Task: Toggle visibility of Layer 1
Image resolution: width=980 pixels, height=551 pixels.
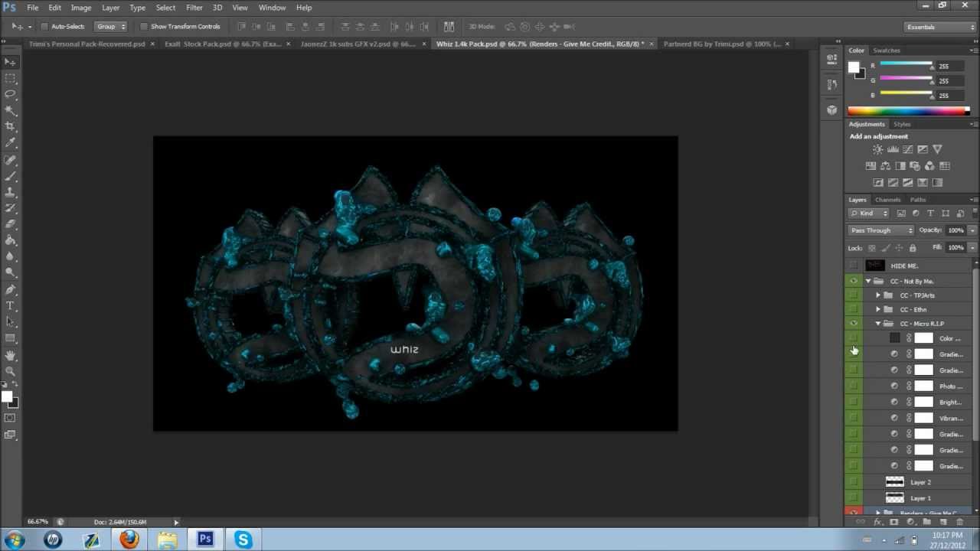Action: coord(854,498)
